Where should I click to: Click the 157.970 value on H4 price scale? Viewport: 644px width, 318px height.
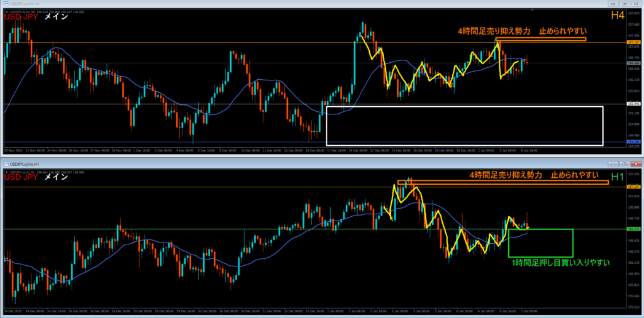click(x=633, y=13)
